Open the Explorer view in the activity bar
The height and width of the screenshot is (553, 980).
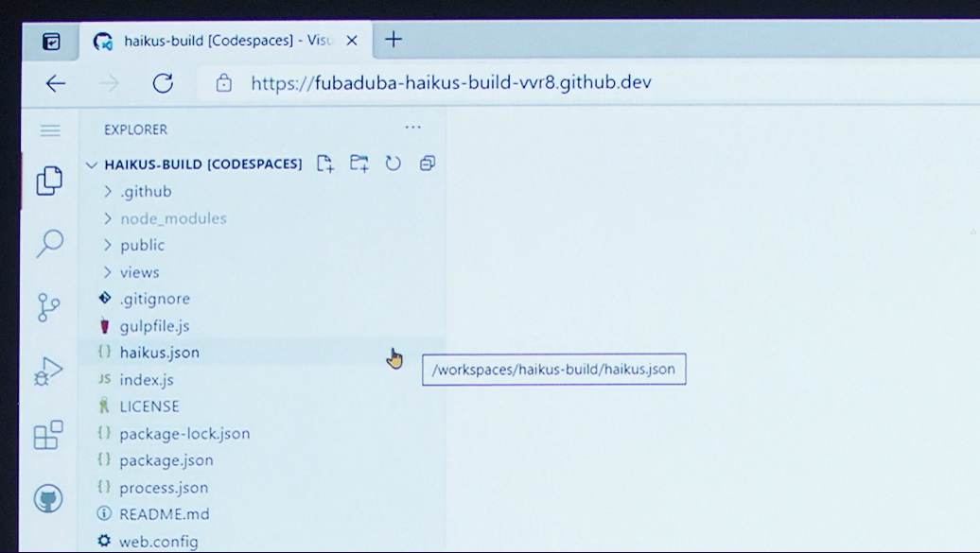pyautogui.click(x=49, y=181)
